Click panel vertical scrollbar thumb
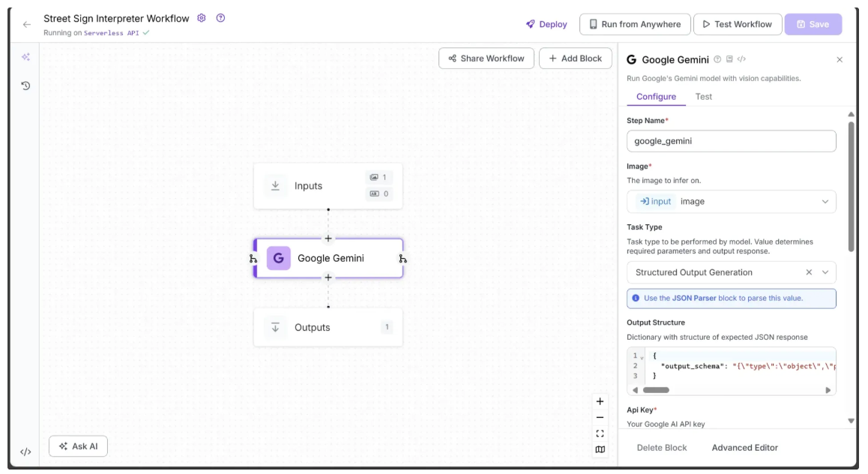Viewport: 868px width, 474px height. [852, 187]
